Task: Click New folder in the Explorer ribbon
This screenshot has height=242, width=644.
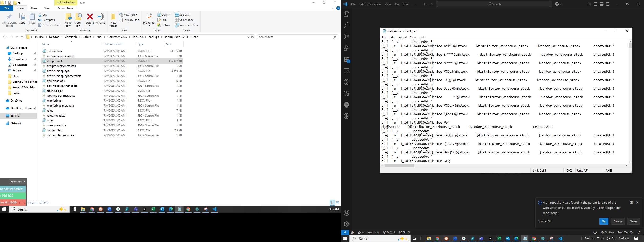Action: click(x=113, y=20)
